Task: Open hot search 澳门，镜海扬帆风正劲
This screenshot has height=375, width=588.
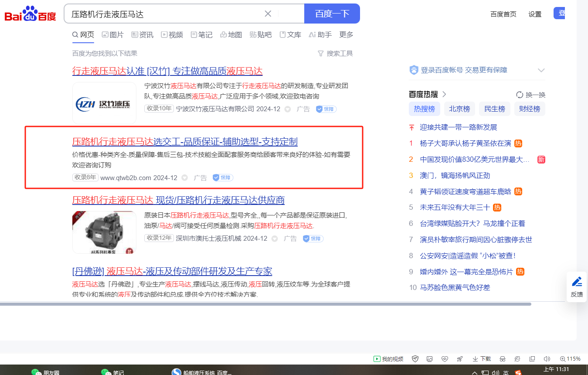Action: tap(455, 175)
